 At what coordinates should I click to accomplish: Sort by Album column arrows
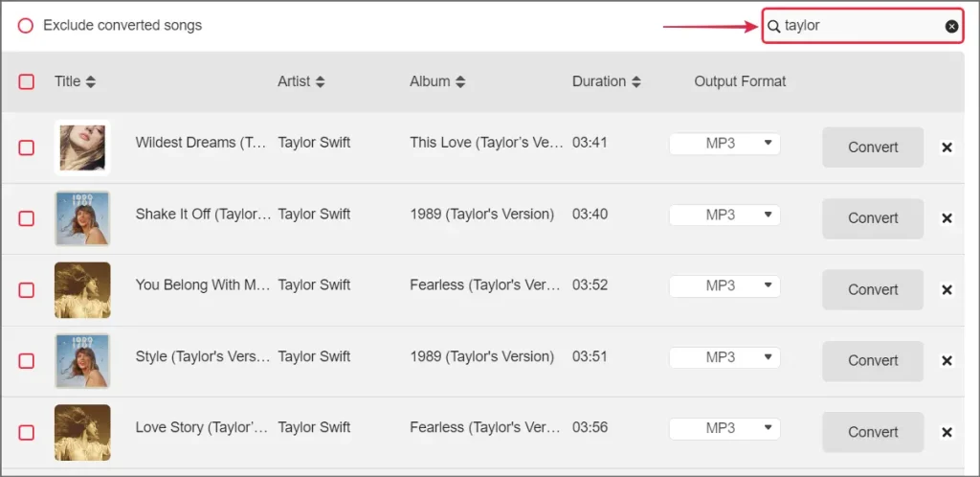[460, 82]
